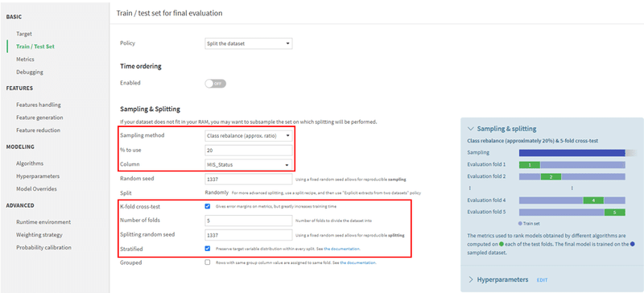Click green fold 2 block
644x293 pixels.
[x=551, y=177]
